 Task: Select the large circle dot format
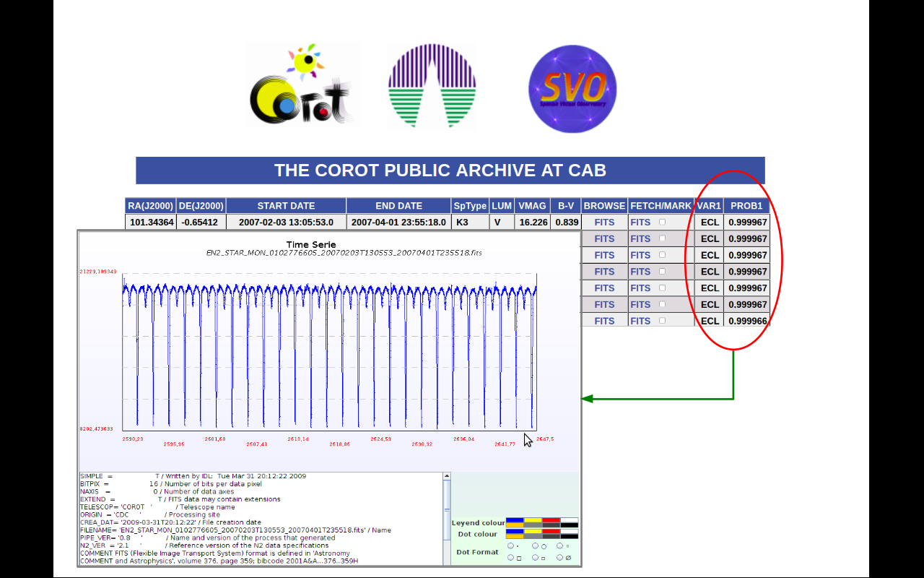pyautogui.click(x=536, y=546)
